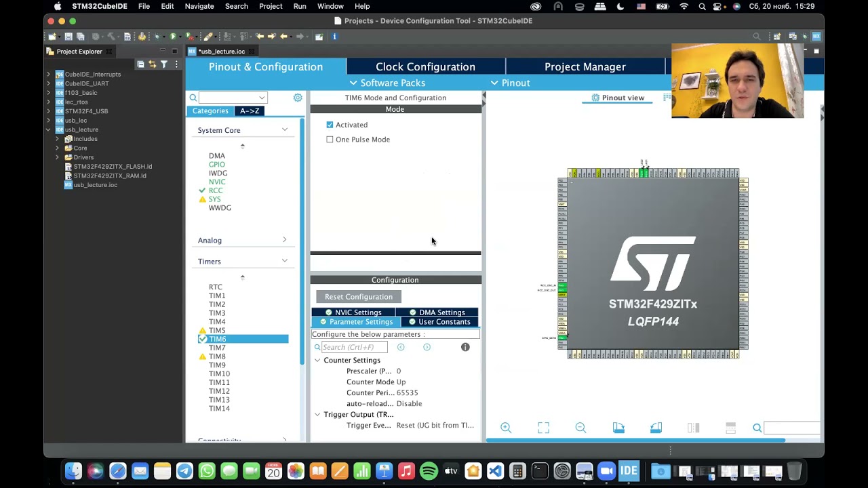Viewport: 868px width, 488px height.
Task: Click the pin search box below chip
Action: pos(792,428)
